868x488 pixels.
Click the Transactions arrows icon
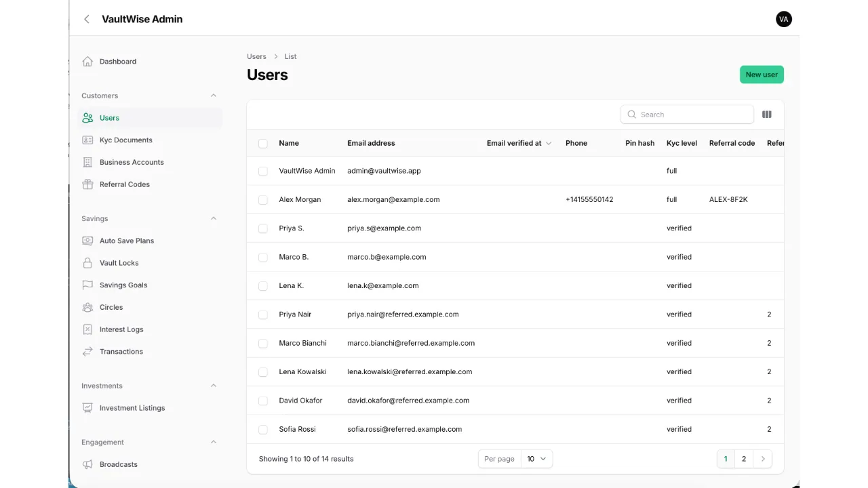87,352
